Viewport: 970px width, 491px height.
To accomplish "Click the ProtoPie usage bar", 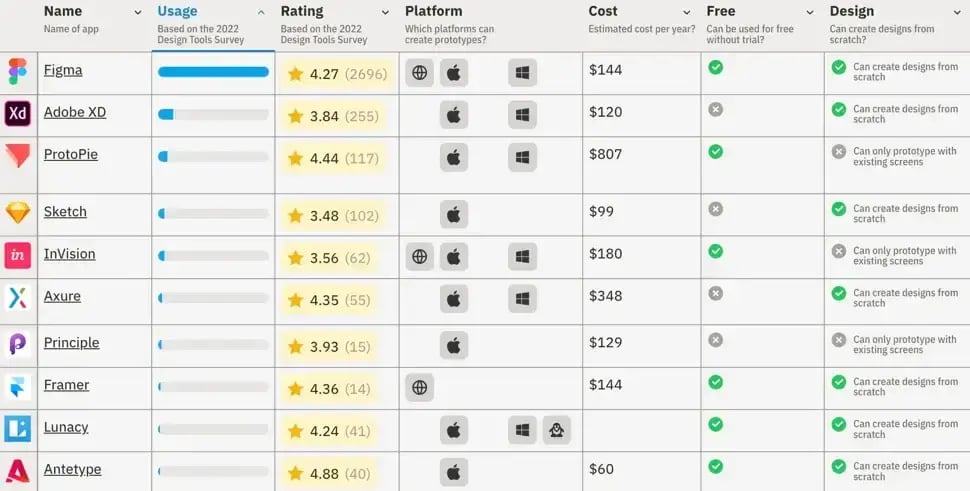I will click(x=213, y=156).
